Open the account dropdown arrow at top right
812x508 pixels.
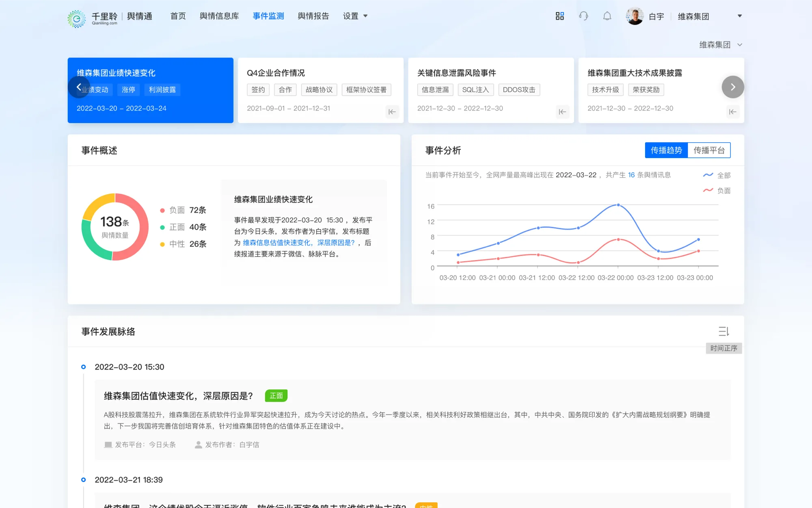740,16
